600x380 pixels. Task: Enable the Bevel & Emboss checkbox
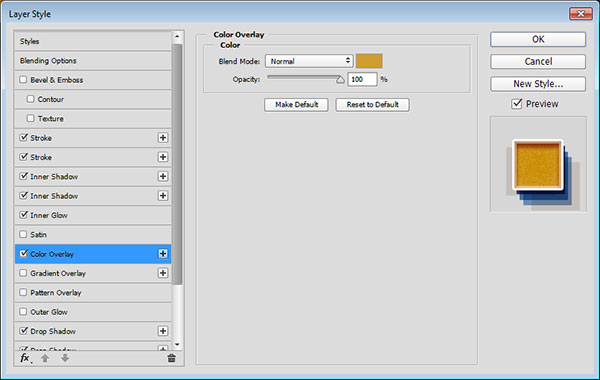pos(23,80)
